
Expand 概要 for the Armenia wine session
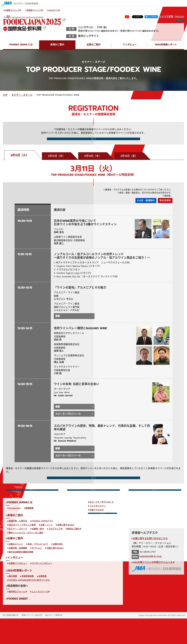click(x=74, y=316)
